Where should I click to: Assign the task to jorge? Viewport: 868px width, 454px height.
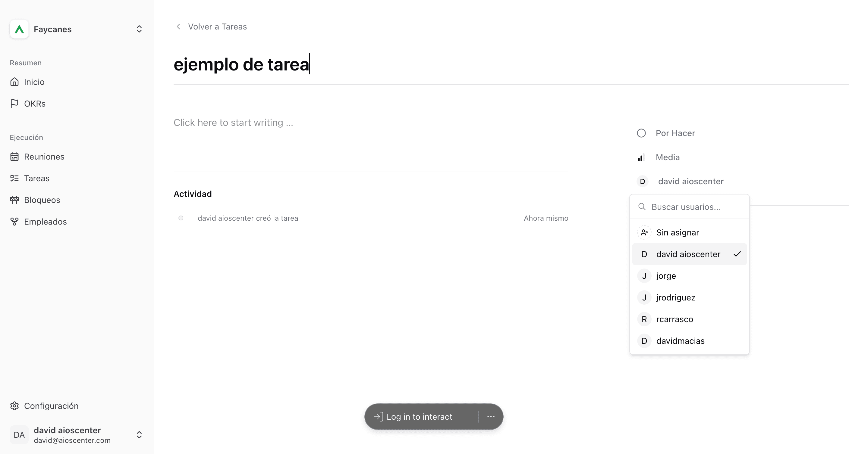689,276
